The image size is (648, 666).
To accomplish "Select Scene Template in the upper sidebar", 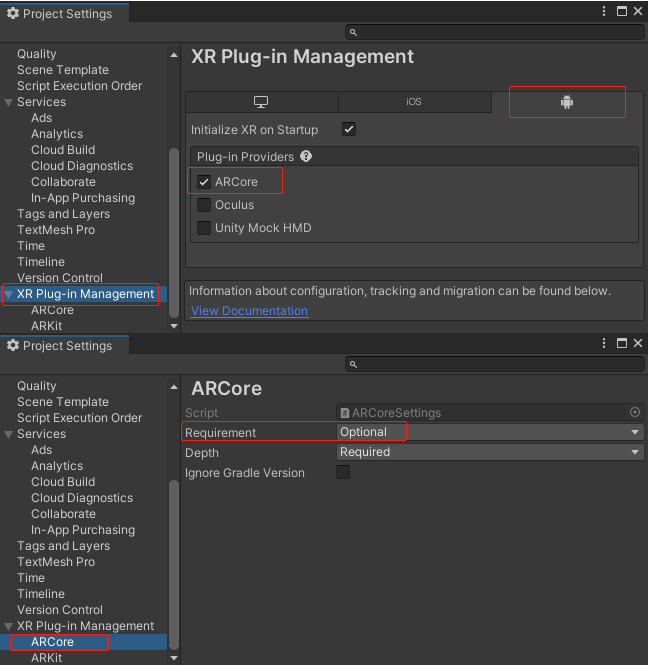I will point(63,70).
